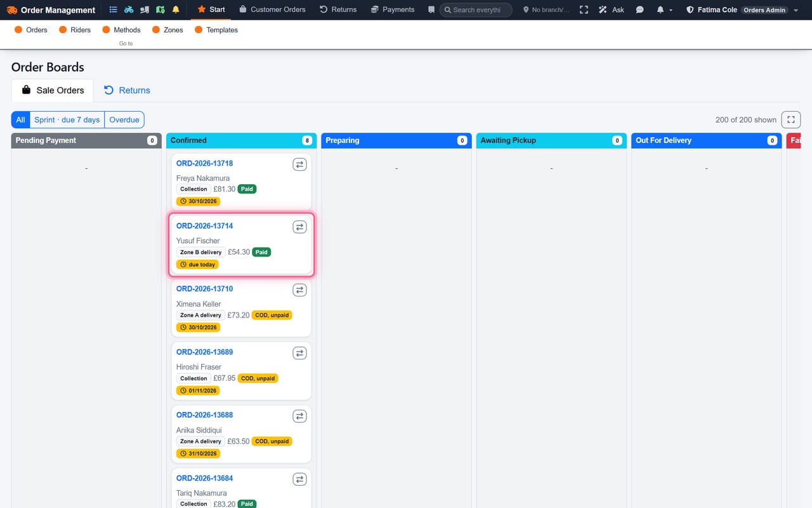
Task: Open the No branch selector
Action: pyautogui.click(x=546, y=10)
